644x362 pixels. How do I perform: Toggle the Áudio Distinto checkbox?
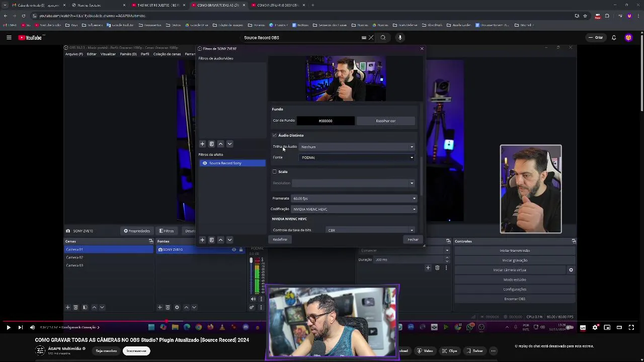pyautogui.click(x=275, y=135)
